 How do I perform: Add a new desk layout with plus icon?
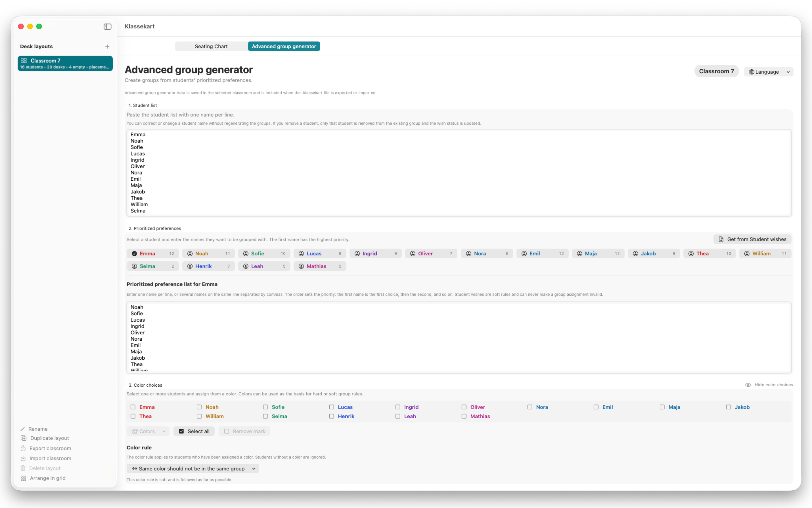coord(107,46)
